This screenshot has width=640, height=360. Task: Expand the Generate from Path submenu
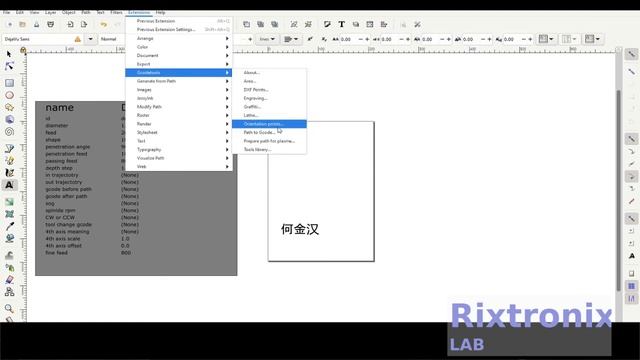point(179,81)
